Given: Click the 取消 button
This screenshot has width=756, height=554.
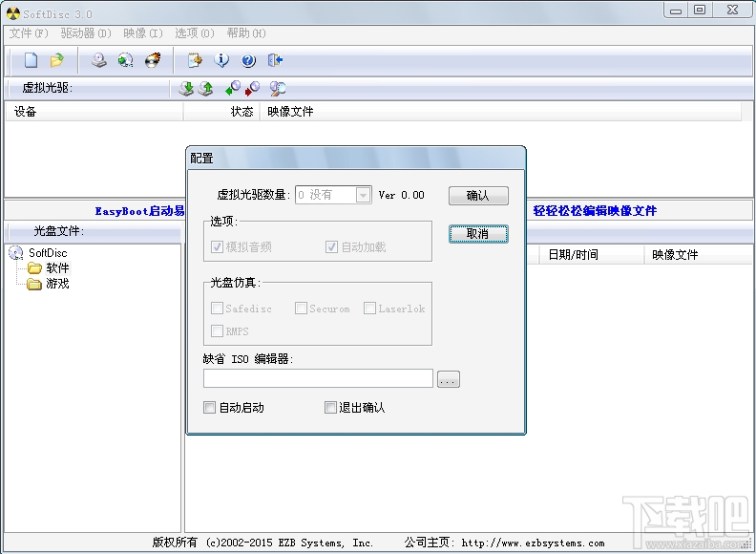Looking at the screenshot, I should pos(478,234).
